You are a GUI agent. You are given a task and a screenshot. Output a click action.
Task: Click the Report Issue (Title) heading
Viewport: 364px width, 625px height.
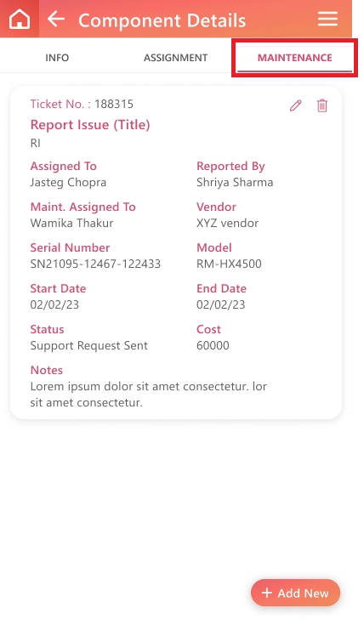click(x=90, y=125)
